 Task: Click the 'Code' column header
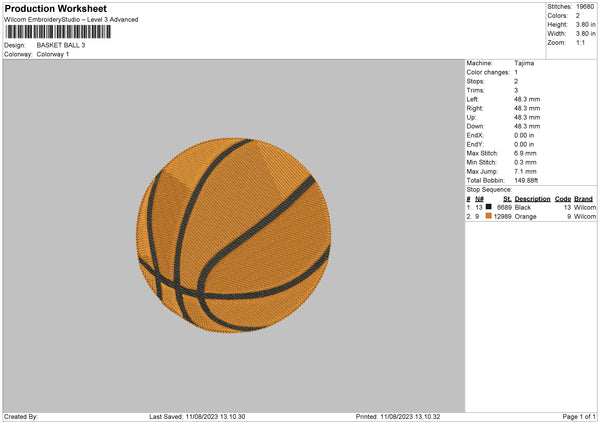pos(562,199)
